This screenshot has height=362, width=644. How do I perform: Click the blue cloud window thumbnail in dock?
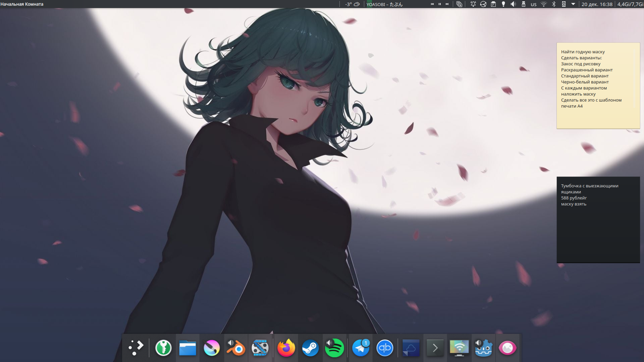(411, 348)
